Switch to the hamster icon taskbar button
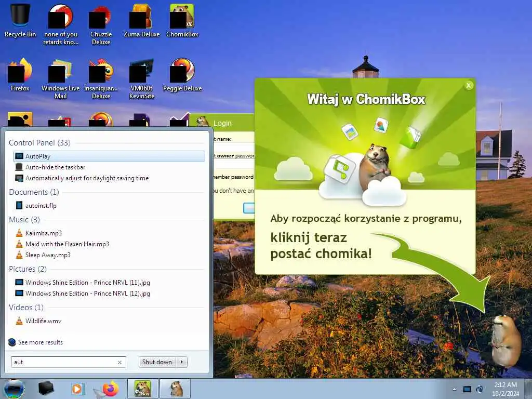The height and width of the screenshot is (399, 532). tap(175, 389)
